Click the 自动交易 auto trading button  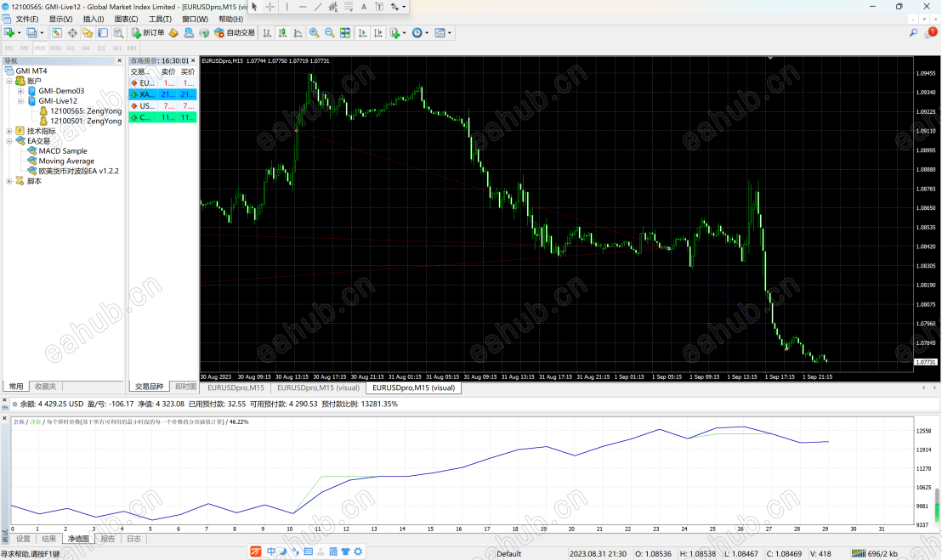click(x=235, y=33)
